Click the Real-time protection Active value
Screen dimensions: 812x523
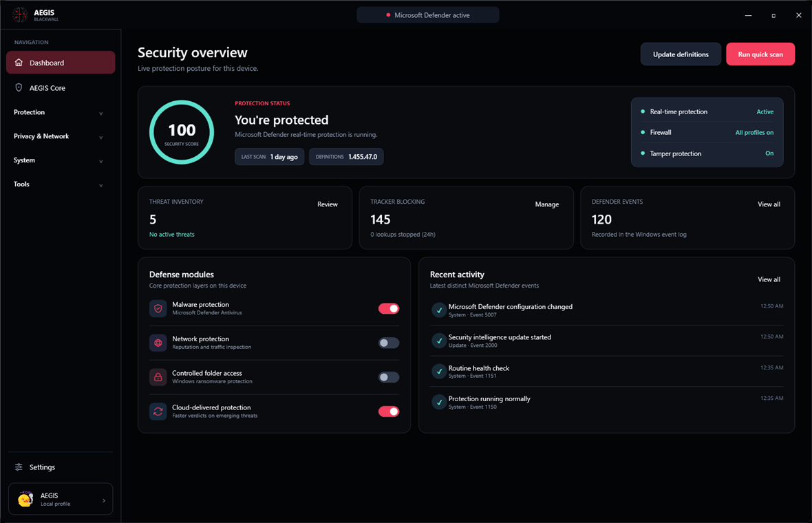[x=765, y=112]
